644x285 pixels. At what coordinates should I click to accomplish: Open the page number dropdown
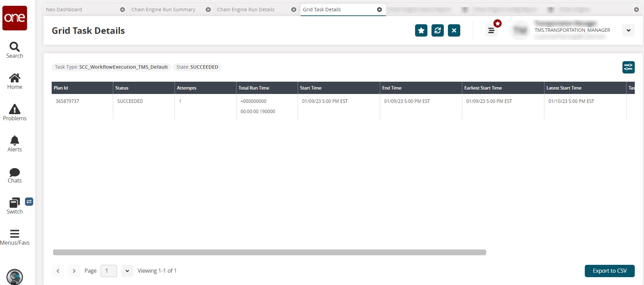click(127, 271)
